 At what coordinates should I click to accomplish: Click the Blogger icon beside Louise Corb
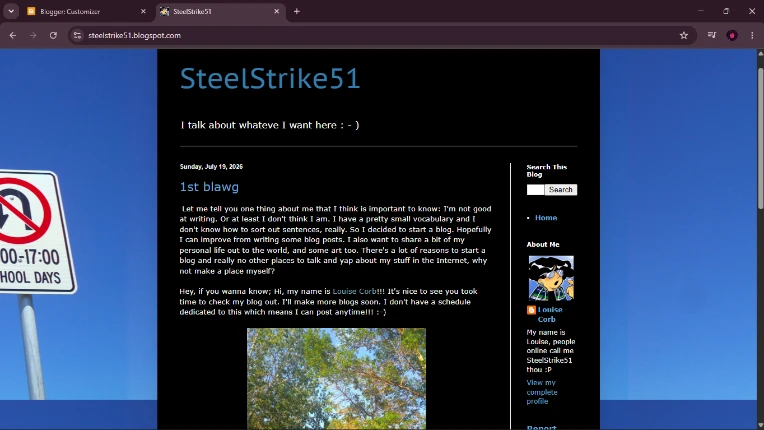pos(531,310)
